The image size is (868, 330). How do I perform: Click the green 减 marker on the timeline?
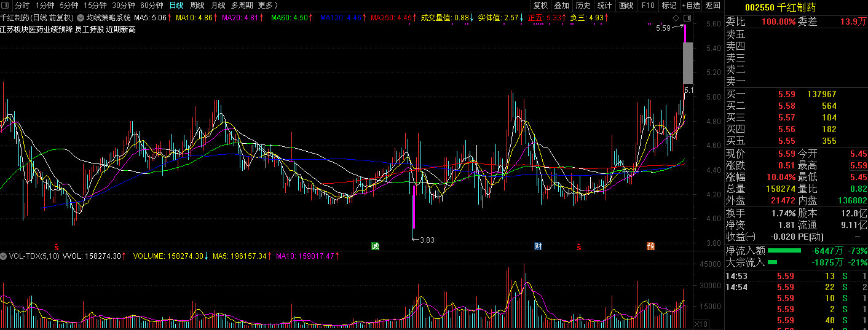point(376,246)
